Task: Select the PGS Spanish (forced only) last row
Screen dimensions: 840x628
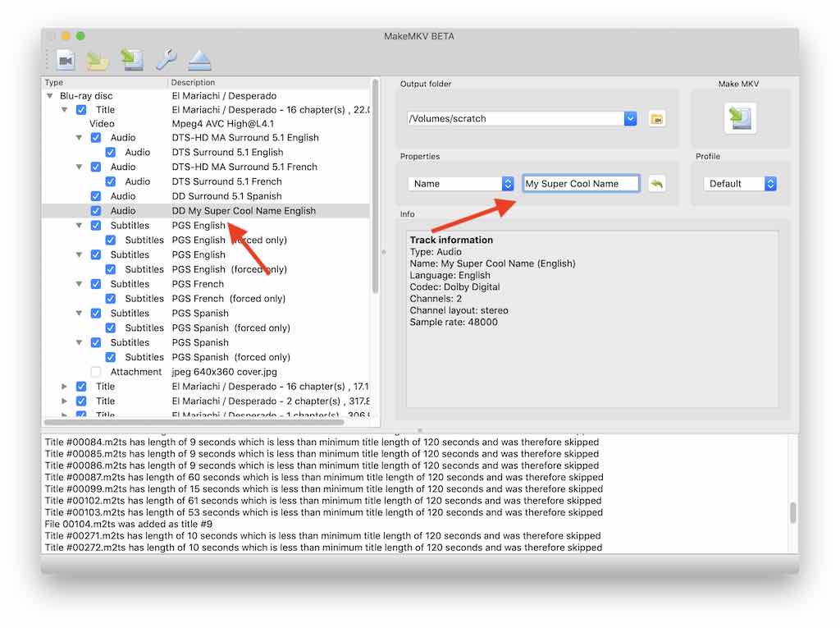Action: tap(206, 357)
